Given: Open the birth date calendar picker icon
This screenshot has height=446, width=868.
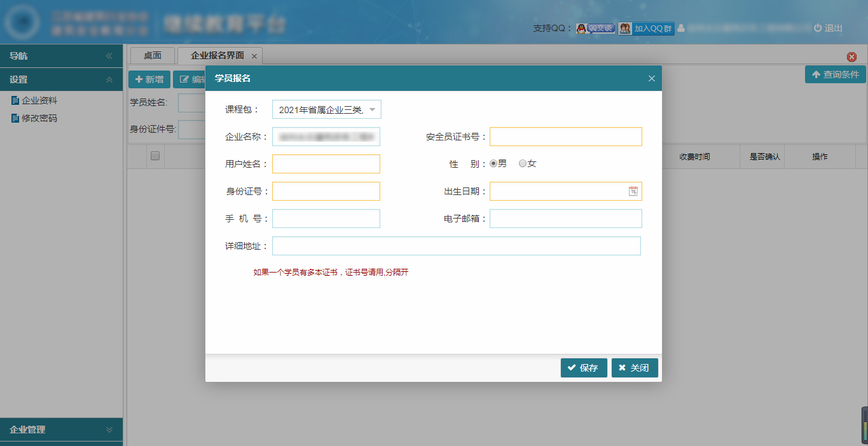Looking at the screenshot, I should [x=633, y=191].
